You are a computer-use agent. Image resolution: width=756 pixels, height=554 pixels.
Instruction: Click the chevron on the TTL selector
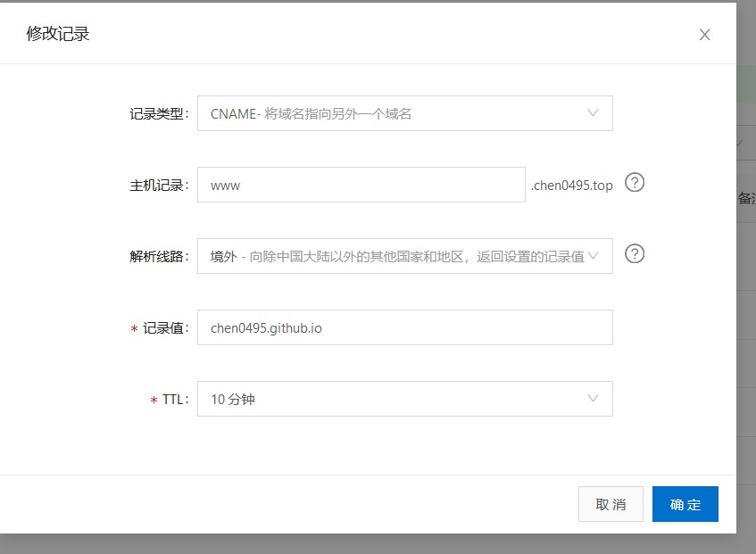pyautogui.click(x=594, y=399)
